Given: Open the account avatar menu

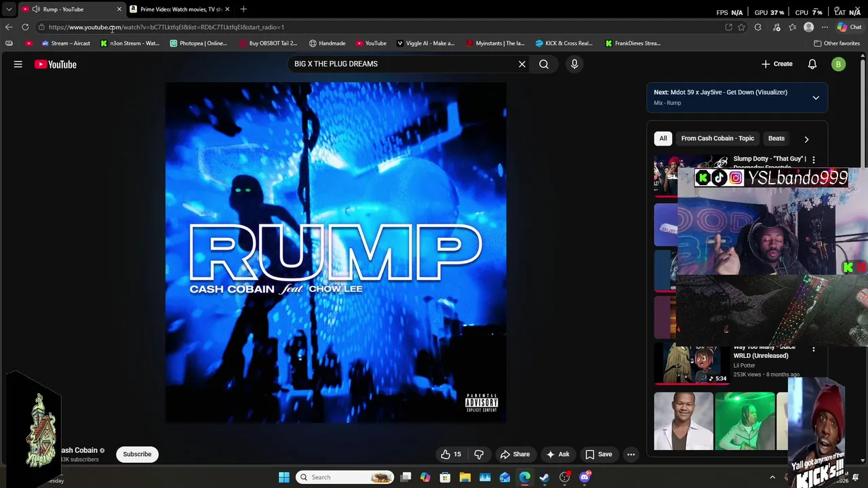Looking at the screenshot, I should click(839, 64).
